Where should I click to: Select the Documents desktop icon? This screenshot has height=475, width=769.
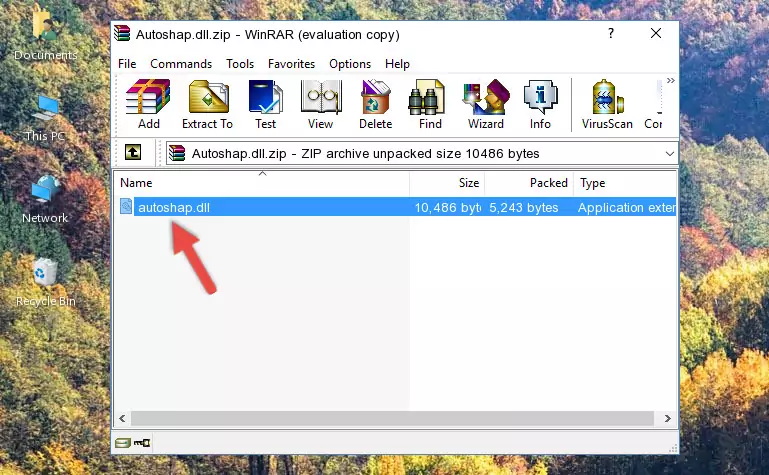[46, 34]
